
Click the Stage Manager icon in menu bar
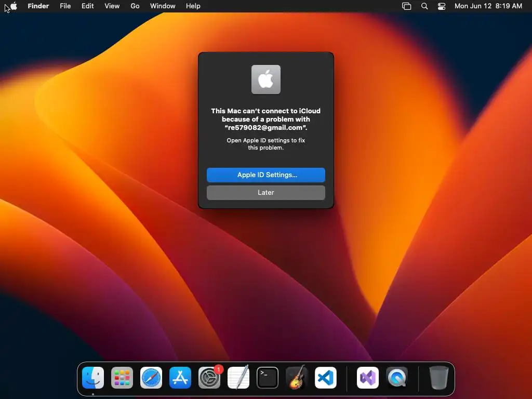click(x=406, y=6)
